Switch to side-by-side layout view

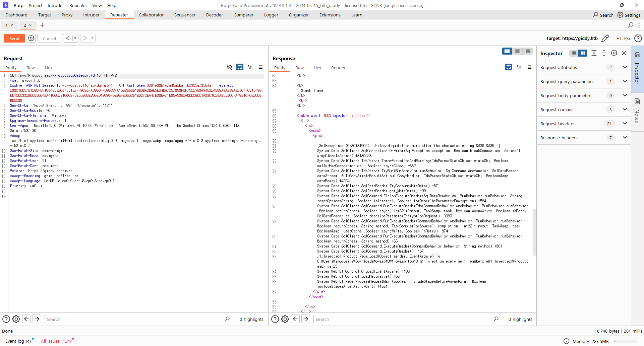point(507,51)
